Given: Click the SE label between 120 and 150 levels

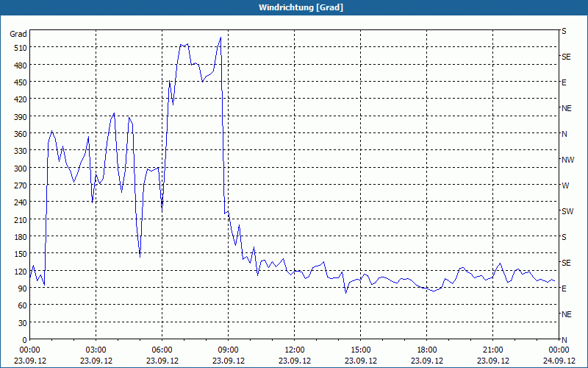Looking at the screenshot, I should (x=566, y=263).
